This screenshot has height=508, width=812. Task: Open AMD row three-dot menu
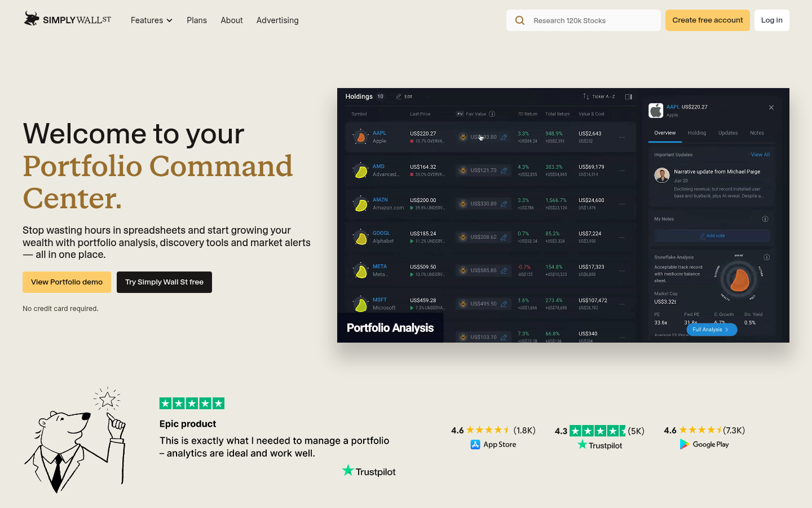click(x=622, y=170)
